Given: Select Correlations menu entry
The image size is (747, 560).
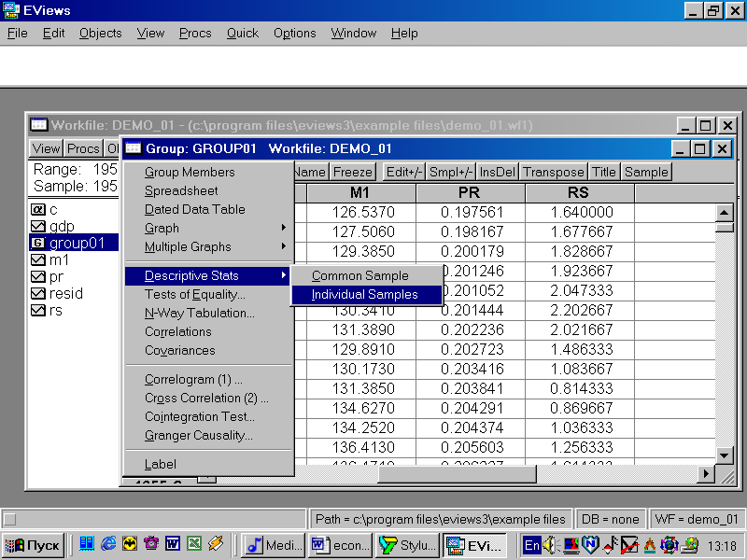Looking at the screenshot, I should tap(208, 331).
